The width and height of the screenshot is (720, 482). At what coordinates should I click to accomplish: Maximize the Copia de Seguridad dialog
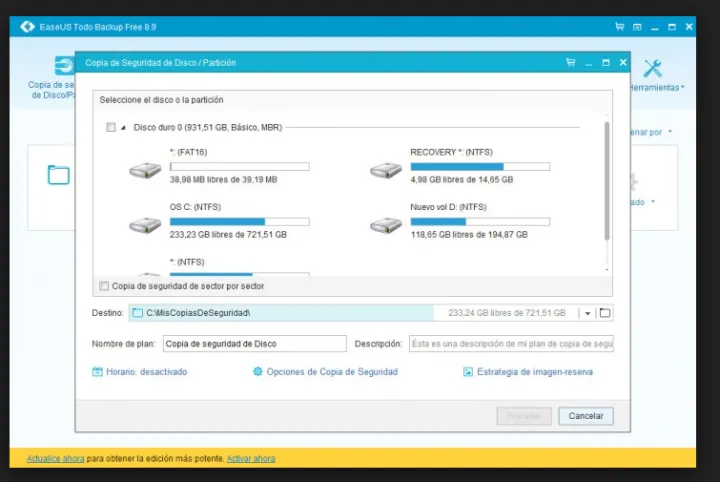point(606,62)
